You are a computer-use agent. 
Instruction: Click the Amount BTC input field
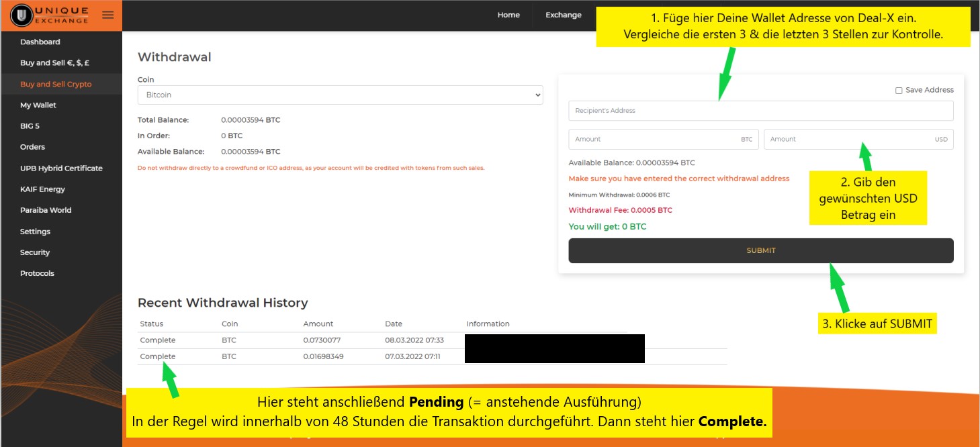(664, 139)
